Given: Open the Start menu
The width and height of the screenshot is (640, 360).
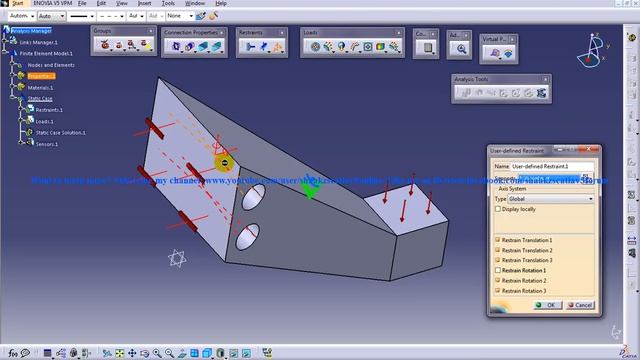Looking at the screenshot, I should 17,3.
